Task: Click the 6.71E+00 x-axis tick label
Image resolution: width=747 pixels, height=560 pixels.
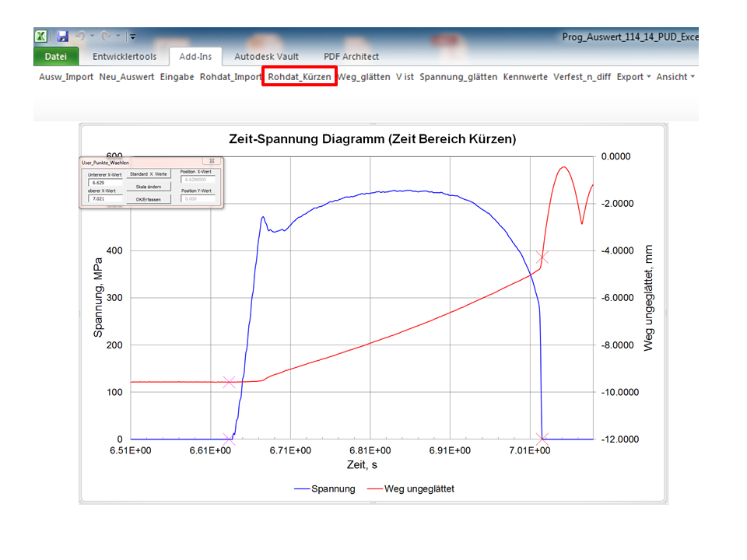Action: click(290, 450)
